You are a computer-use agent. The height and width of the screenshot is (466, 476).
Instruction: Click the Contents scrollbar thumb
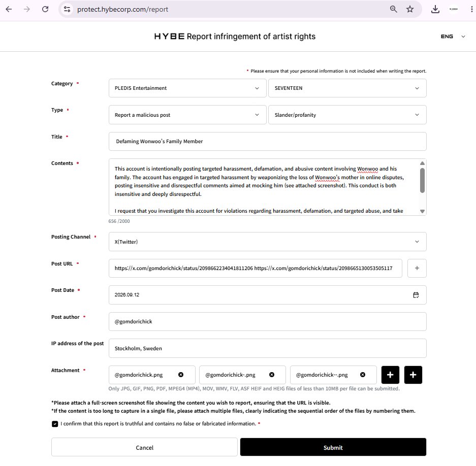point(422,180)
